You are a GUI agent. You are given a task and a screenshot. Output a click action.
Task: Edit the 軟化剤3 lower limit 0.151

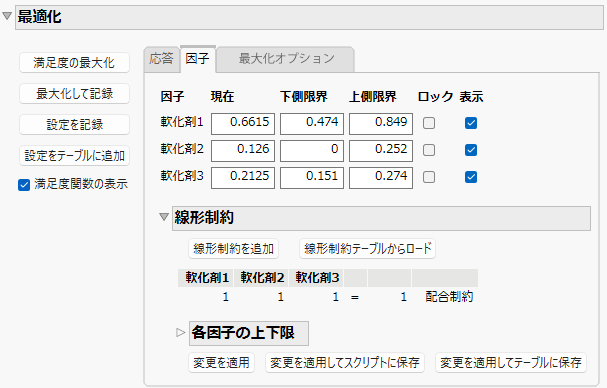coord(312,178)
